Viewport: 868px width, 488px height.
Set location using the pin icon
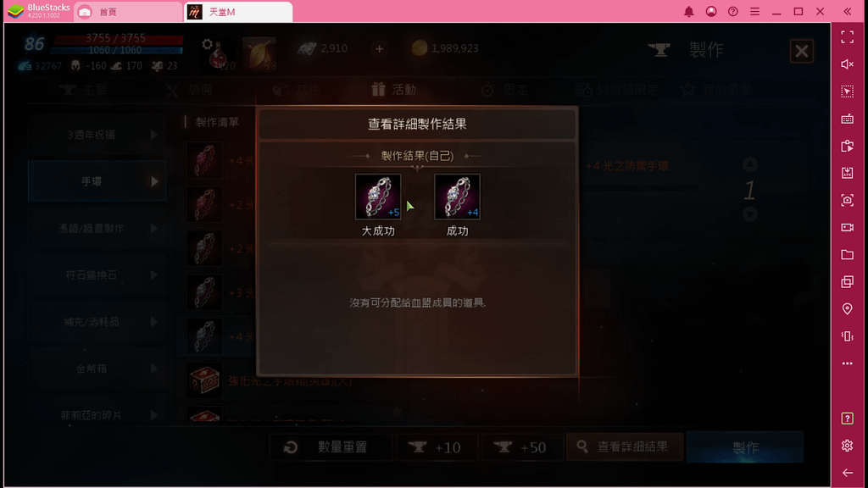coord(847,308)
